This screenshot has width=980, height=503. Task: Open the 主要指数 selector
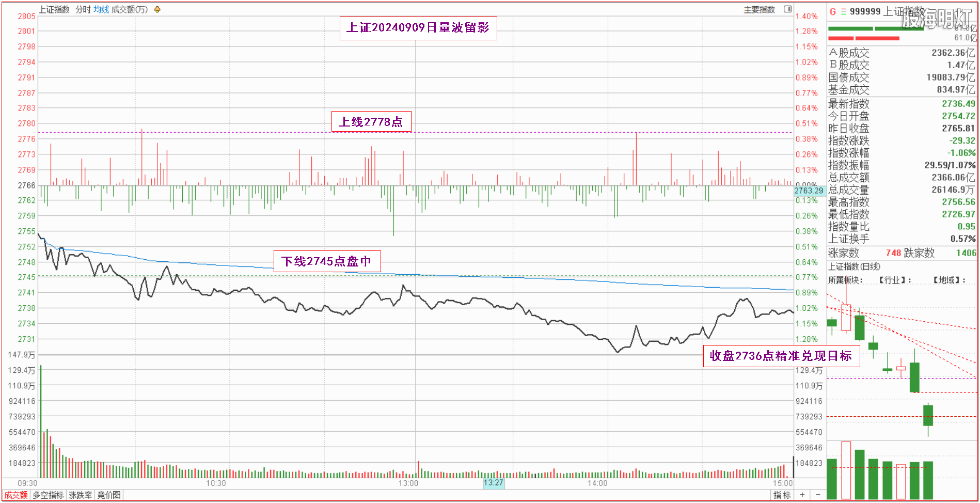759,9
